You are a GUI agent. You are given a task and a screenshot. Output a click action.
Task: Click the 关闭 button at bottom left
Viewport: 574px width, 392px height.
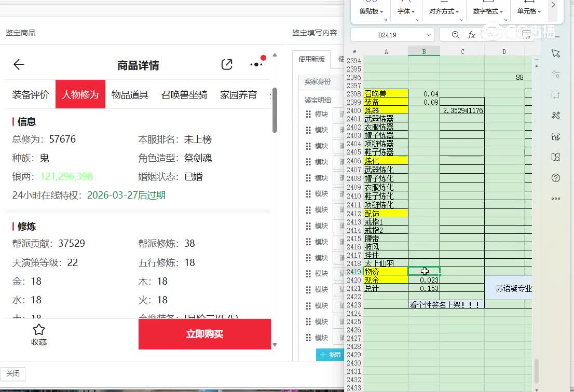point(13,374)
